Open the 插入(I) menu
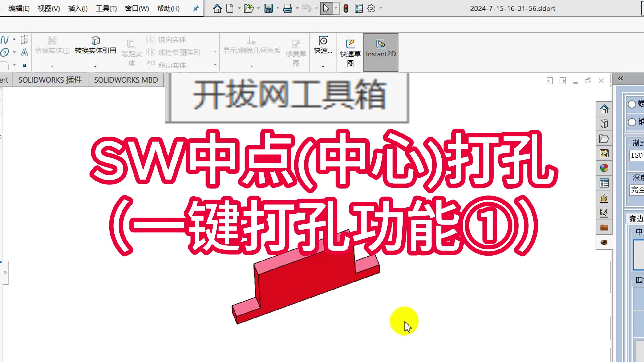This screenshot has width=644, height=362. coord(77,8)
